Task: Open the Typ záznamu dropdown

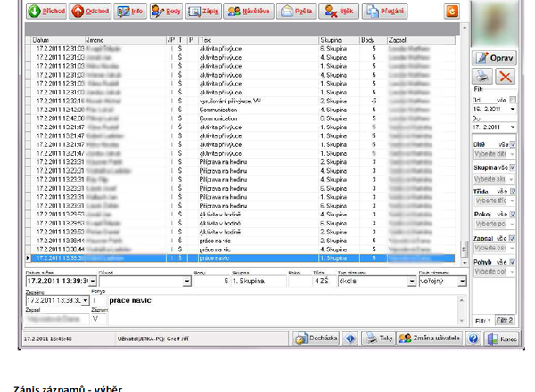Action: pyautogui.click(x=411, y=282)
